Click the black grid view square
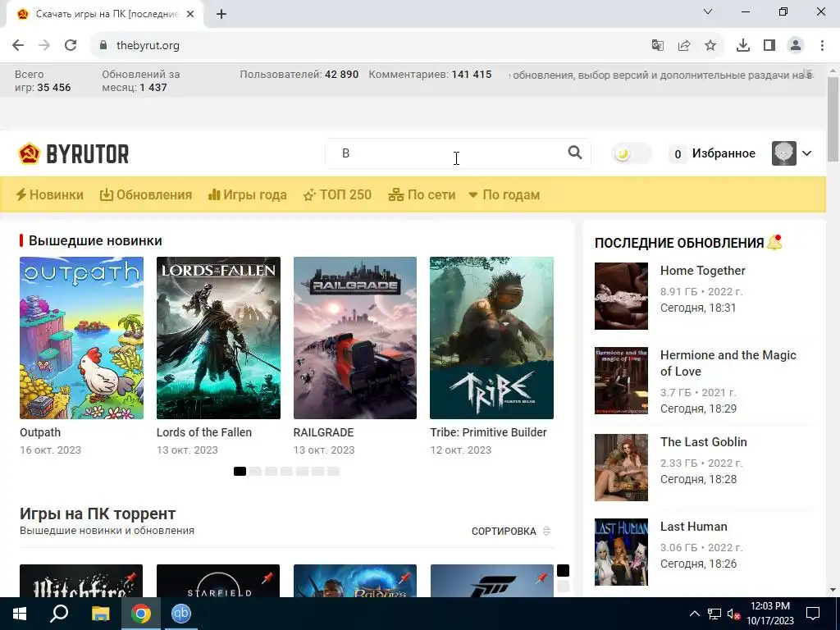This screenshot has height=630, width=840. pyautogui.click(x=563, y=571)
